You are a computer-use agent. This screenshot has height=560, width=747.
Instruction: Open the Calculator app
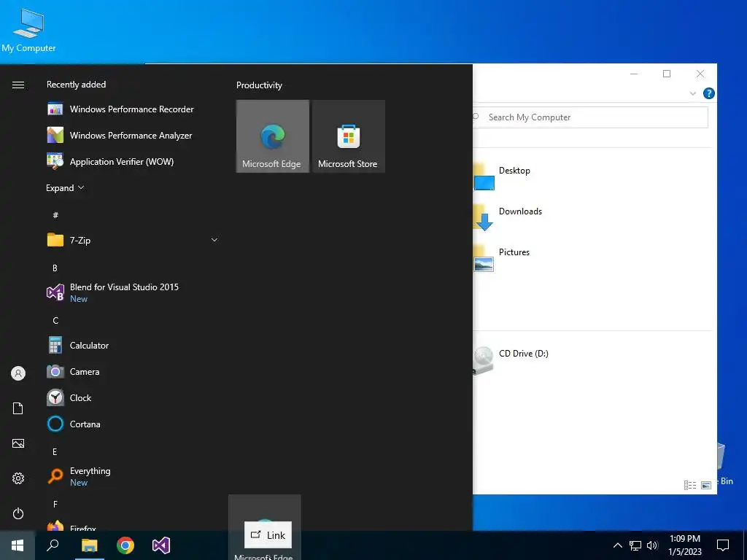pyautogui.click(x=132, y=345)
